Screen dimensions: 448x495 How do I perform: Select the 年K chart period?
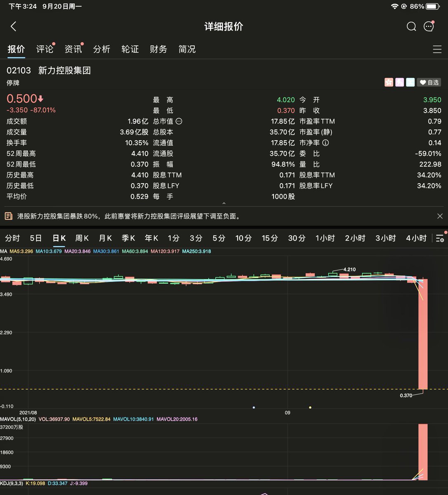pyautogui.click(x=151, y=238)
